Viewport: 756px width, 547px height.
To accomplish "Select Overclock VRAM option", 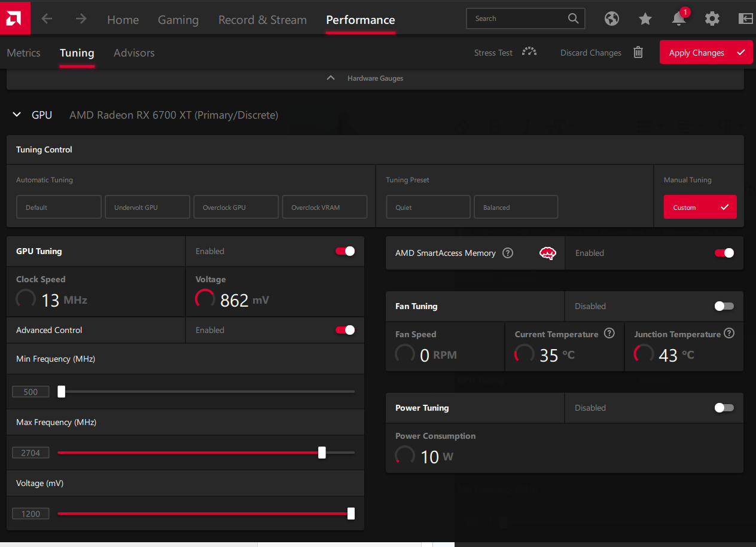I will (x=324, y=207).
